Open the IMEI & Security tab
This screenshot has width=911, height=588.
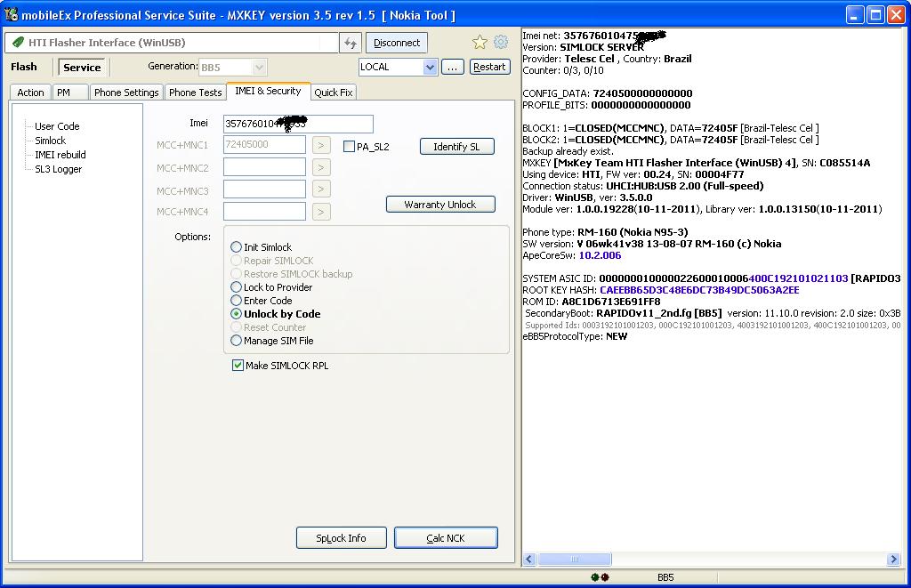coord(268,91)
